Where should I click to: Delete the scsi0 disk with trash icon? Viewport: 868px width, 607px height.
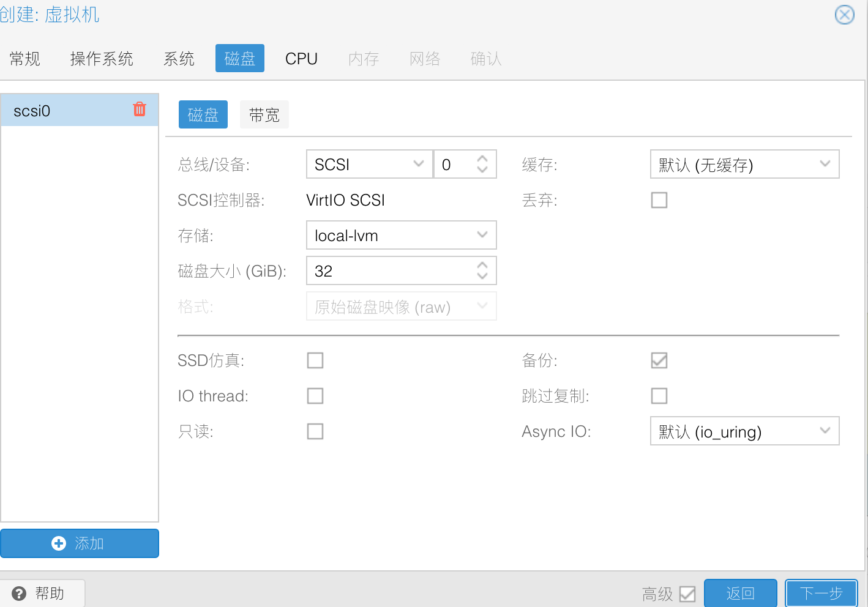(x=140, y=110)
